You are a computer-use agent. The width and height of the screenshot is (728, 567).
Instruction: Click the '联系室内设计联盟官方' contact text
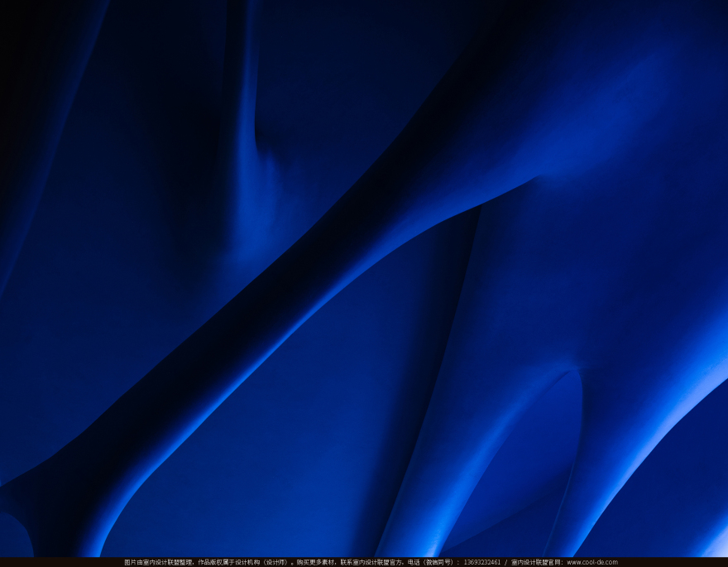[x=371, y=562]
